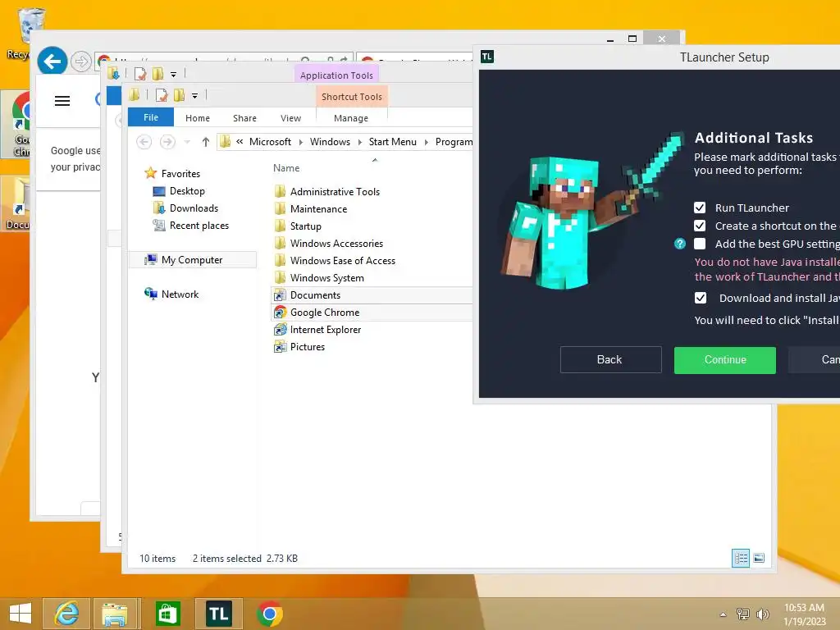Image resolution: width=840 pixels, height=630 pixels.
Task: Click the Favorites star icon
Action: [x=151, y=173]
